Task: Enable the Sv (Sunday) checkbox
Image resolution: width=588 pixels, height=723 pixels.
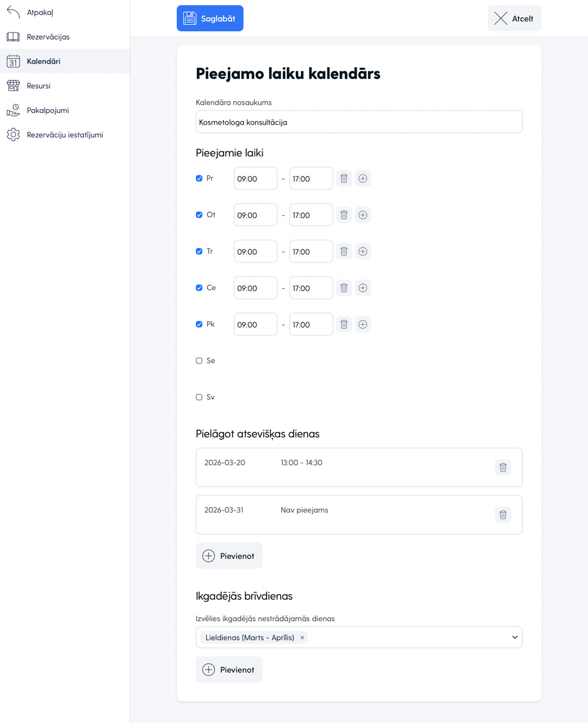Action: (x=199, y=397)
